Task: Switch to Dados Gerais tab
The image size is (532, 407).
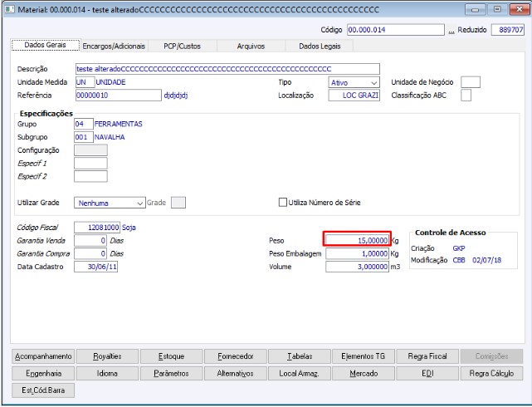Action: (46, 45)
